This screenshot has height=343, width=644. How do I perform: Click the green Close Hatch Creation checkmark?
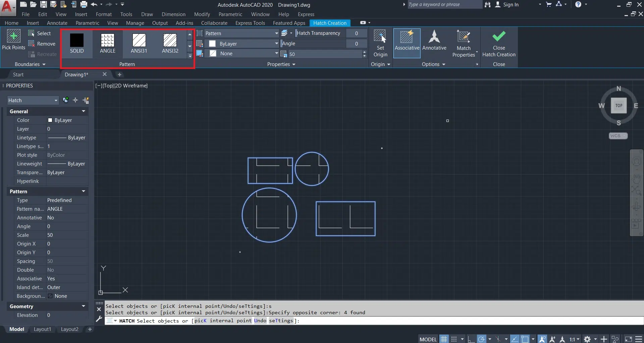[x=499, y=36]
